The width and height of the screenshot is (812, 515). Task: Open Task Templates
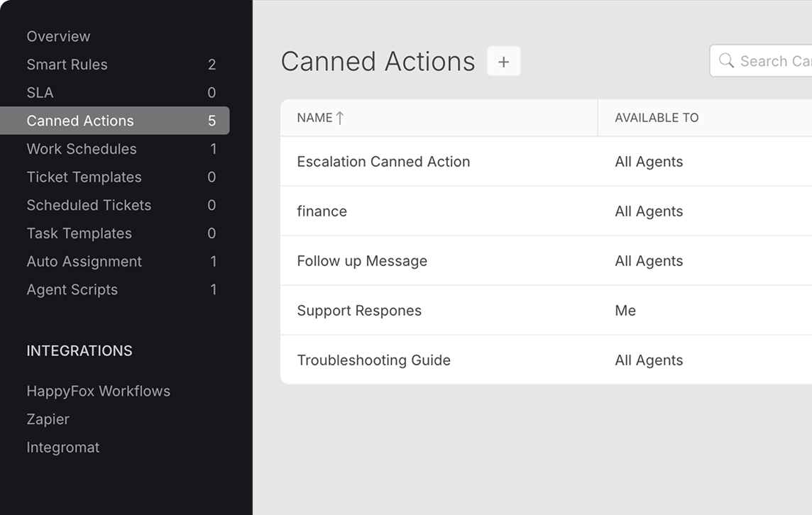click(x=79, y=233)
